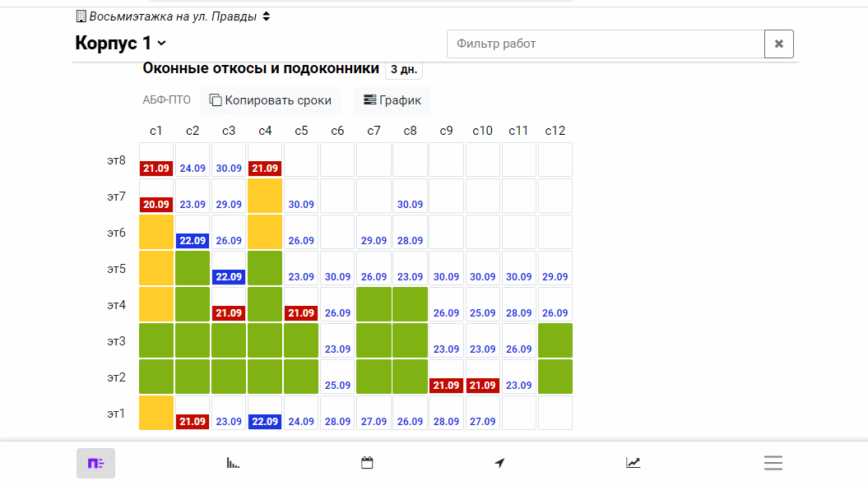Open the График schedule button

[x=392, y=100]
